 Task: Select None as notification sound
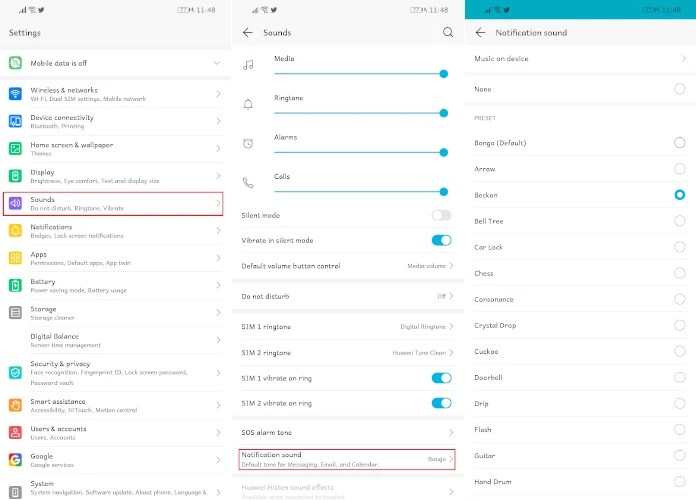click(x=679, y=89)
